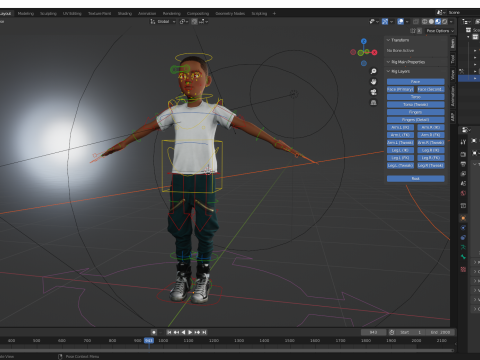480x360 pixels.
Task: Collapse the Rig Main Properties panel
Action: 388,62
